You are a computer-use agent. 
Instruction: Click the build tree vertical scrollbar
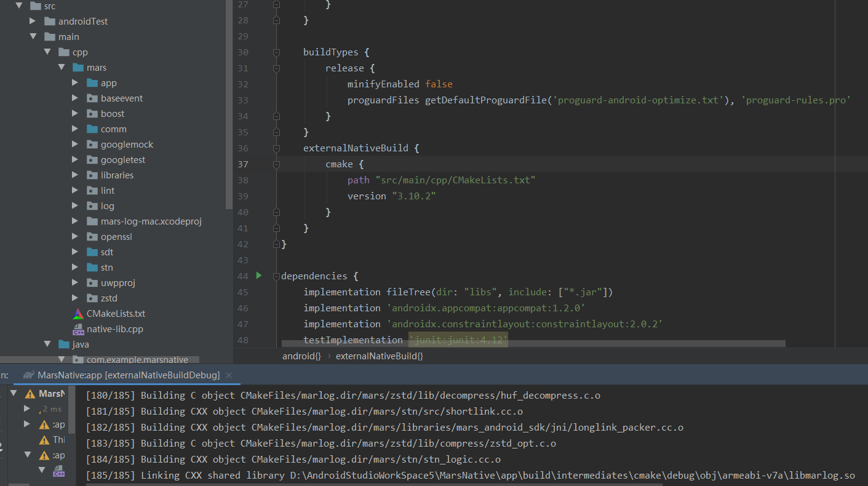pyautogui.click(x=72, y=409)
